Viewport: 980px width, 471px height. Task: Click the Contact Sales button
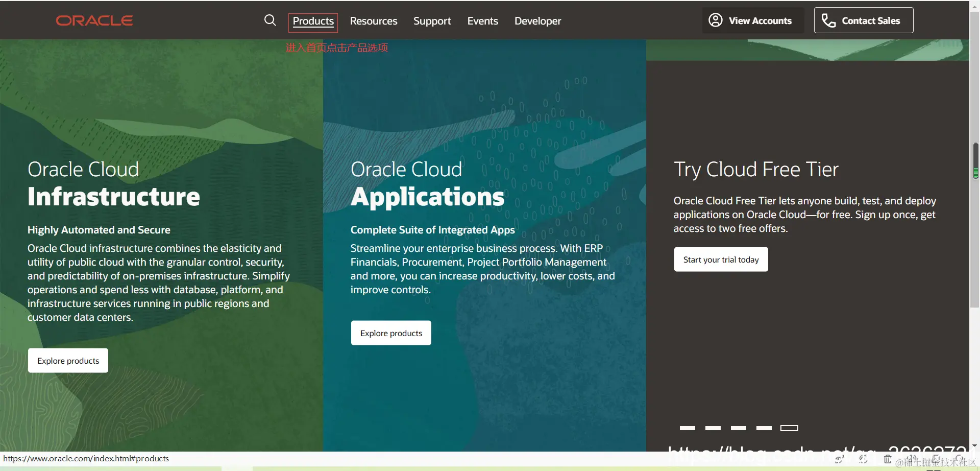864,20
